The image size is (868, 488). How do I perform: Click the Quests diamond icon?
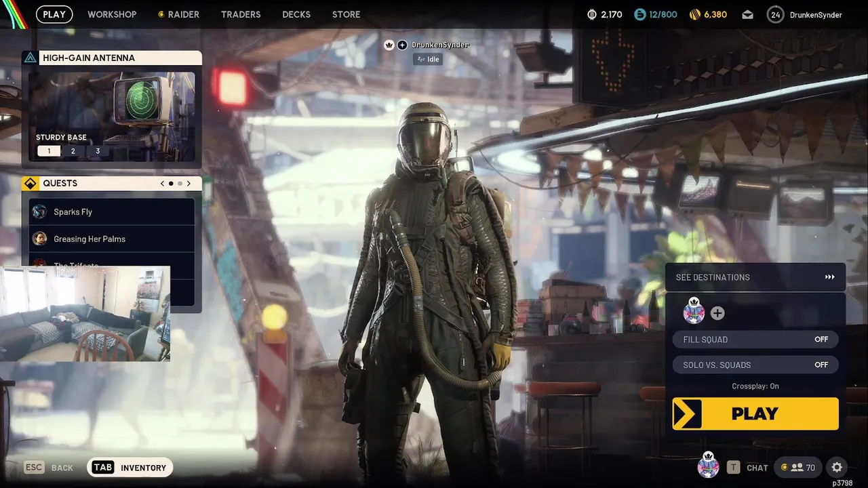(x=31, y=184)
